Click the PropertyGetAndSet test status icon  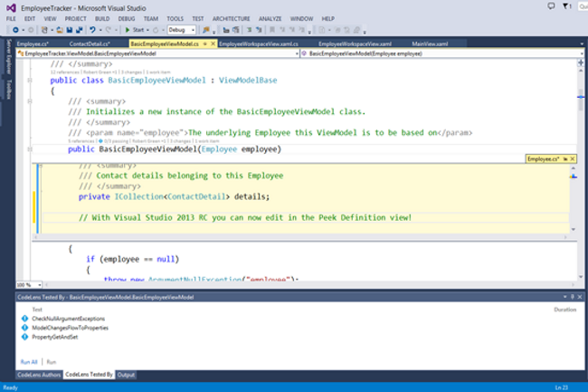(x=24, y=336)
